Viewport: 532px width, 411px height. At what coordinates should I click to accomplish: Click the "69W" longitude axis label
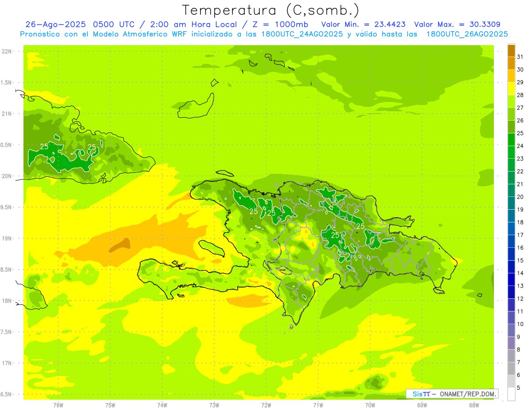tap(422, 405)
